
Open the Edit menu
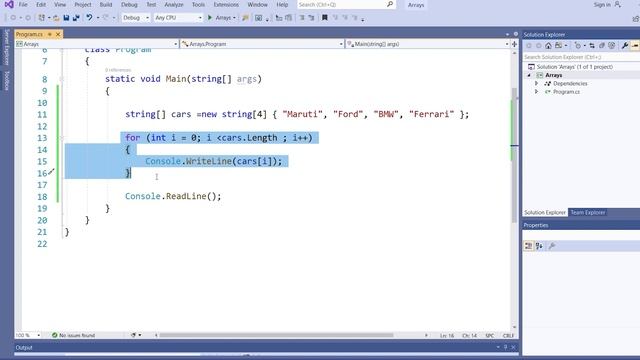tap(41, 4)
